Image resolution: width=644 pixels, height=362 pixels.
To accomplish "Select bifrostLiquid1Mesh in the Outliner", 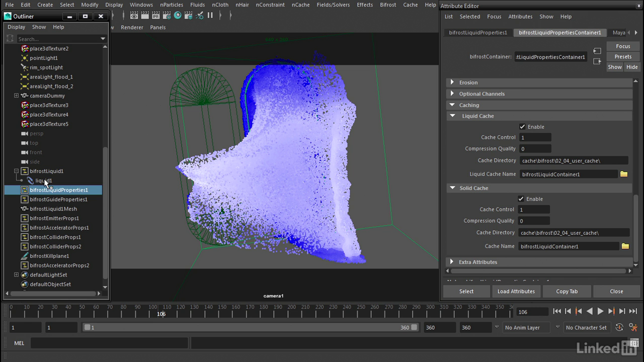I will [53, 209].
